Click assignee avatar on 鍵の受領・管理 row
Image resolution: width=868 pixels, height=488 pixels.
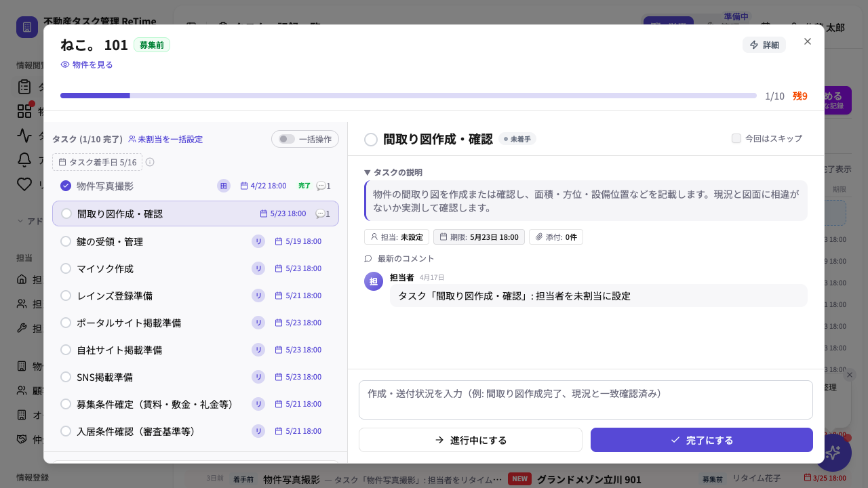click(258, 241)
